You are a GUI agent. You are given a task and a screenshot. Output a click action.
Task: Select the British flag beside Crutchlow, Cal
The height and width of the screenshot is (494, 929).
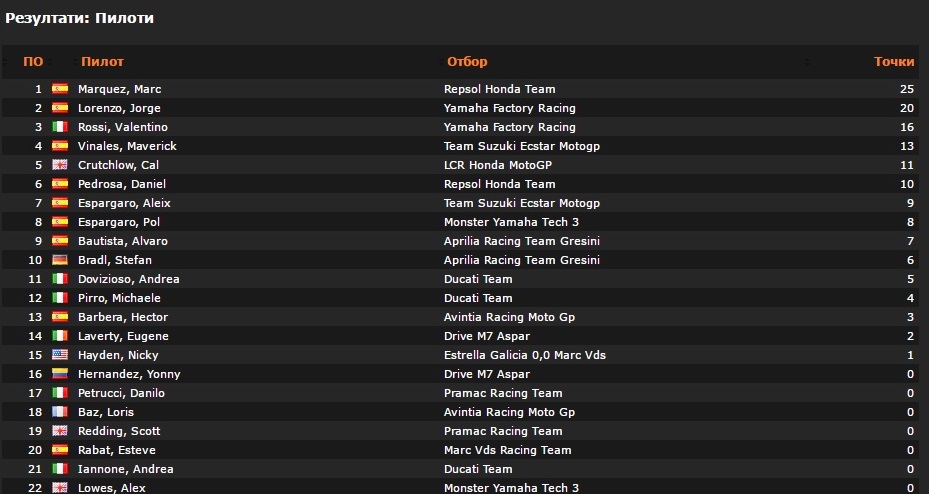pyautogui.click(x=59, y=165)
